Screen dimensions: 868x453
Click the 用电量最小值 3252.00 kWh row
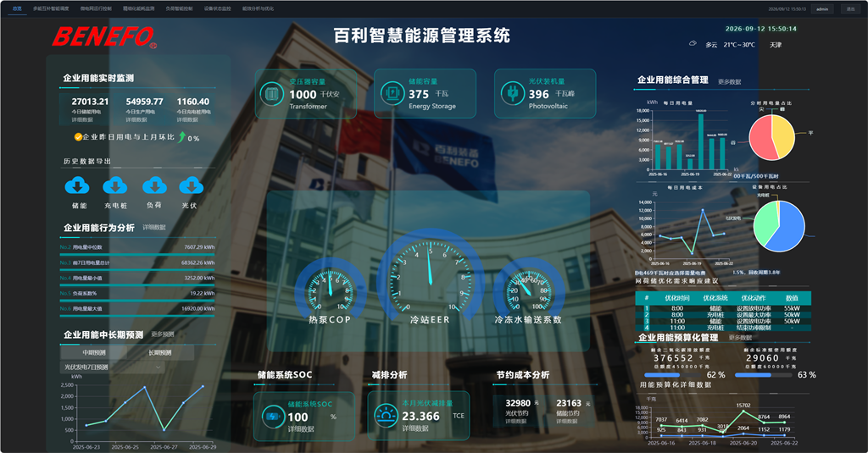pos(137,279)
